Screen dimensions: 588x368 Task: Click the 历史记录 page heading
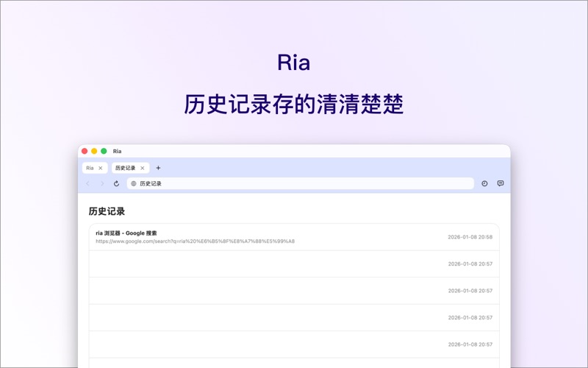pos(107,211)
